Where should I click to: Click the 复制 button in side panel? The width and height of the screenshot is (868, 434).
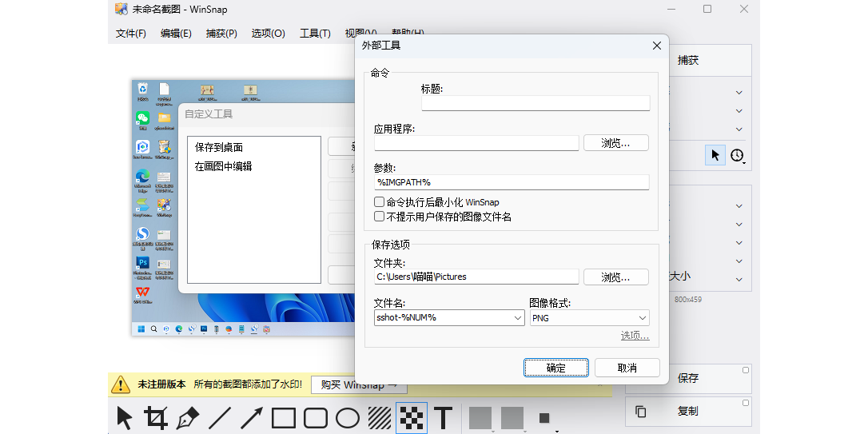tap(688, 412)
